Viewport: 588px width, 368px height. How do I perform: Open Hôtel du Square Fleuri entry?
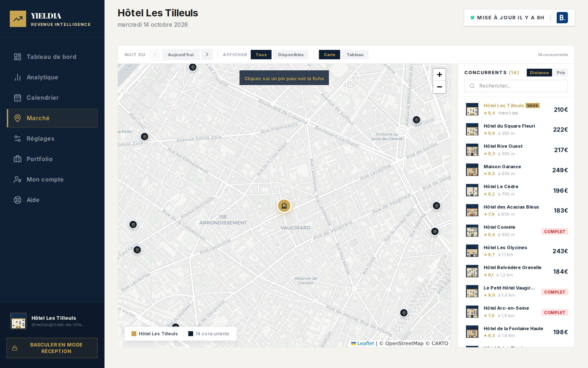(516, 129)
